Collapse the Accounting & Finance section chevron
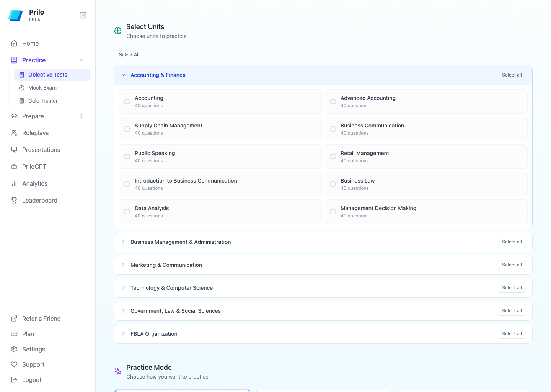The height and width of the screenshot is (392, 551). [x=124, y=75]
